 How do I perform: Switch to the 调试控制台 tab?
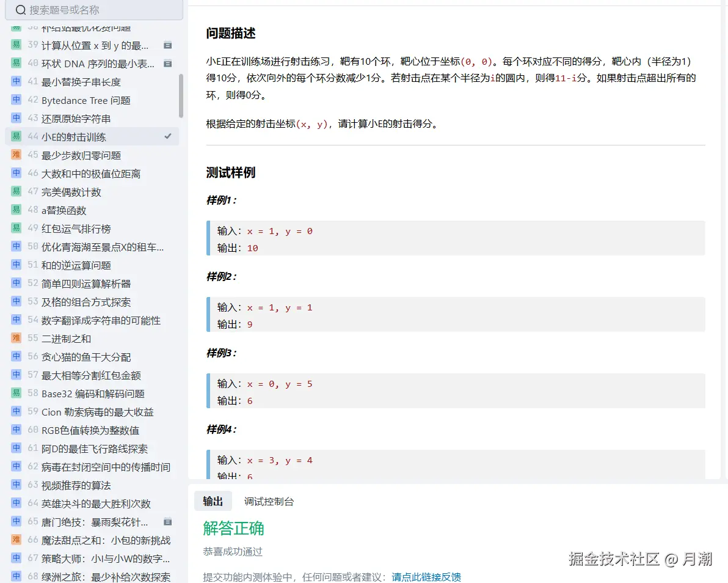click(x=269, y=501)
